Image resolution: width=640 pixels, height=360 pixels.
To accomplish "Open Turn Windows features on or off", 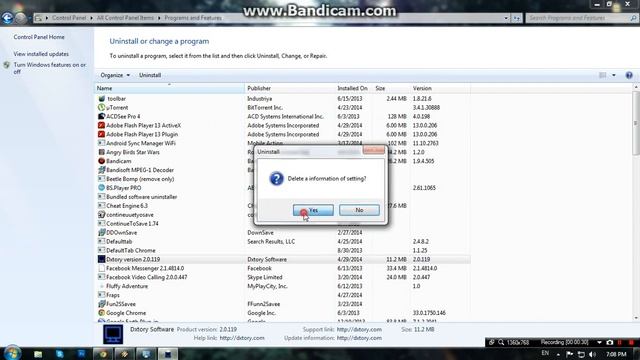I will 49,68.
